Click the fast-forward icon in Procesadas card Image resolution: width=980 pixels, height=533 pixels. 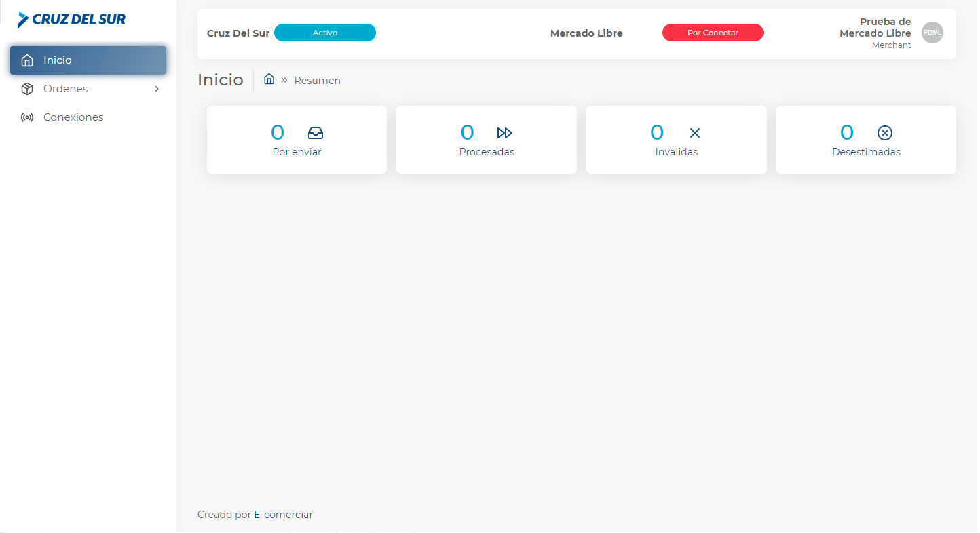pos(504,133)
